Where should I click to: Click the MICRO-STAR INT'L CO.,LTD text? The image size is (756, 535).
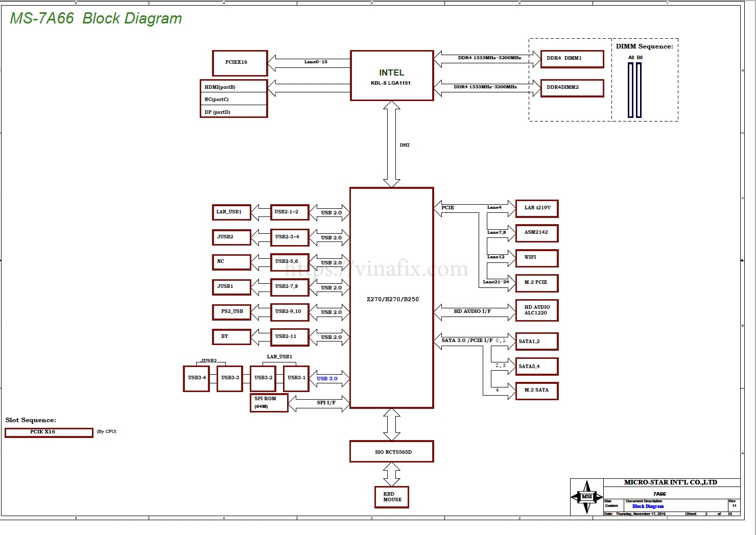coord(671,482)
